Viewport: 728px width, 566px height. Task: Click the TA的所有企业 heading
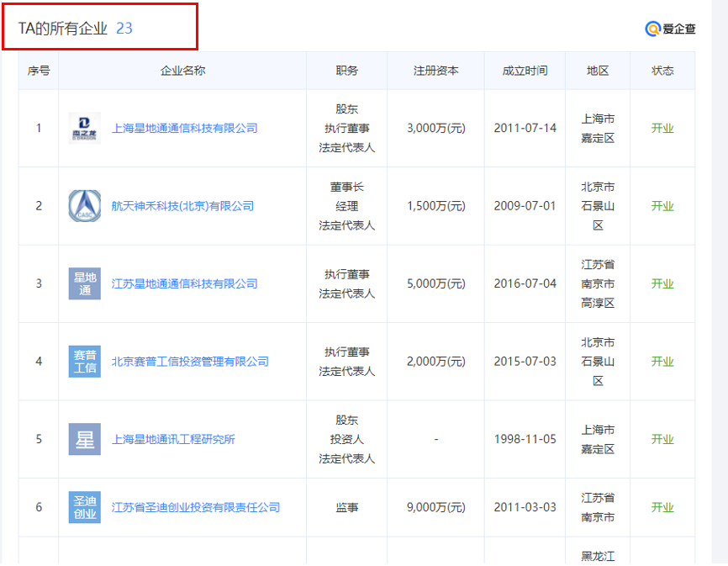pos(63,29)
